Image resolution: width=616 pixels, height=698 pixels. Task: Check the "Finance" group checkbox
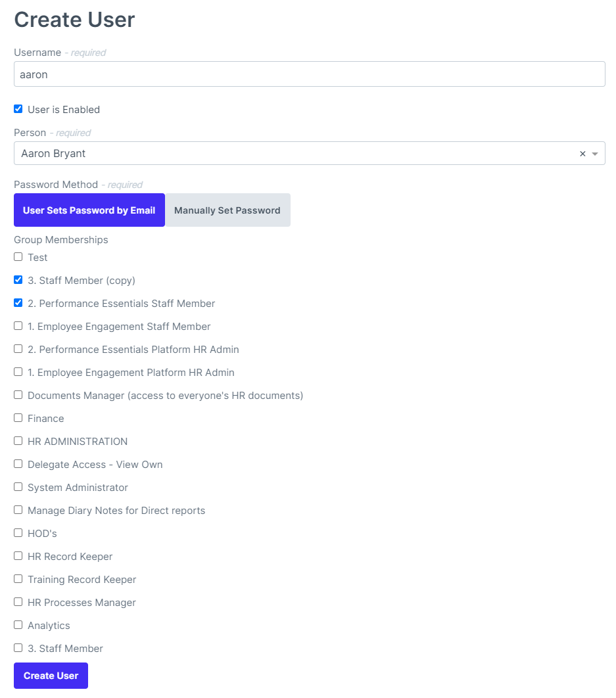(x=18, y=417)
